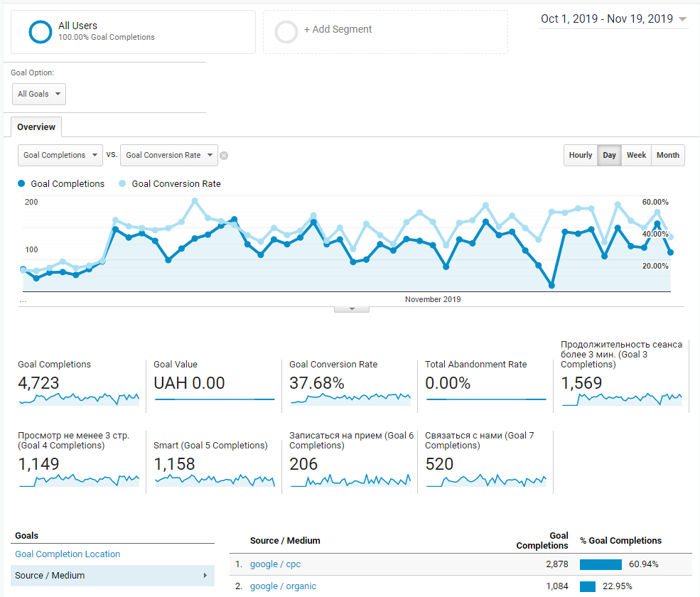Switch chart granularity to Hourly
700x597 pixels.
click(581, 155)
